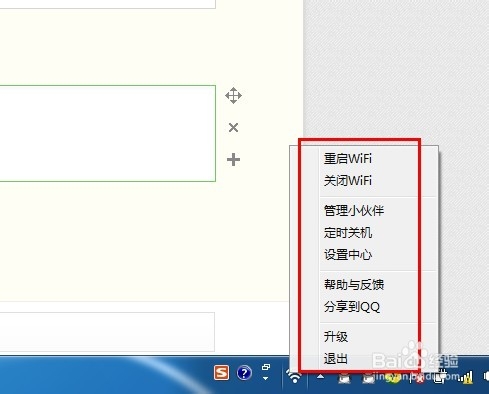Show hidden tray icons arrow

point(320,377)
